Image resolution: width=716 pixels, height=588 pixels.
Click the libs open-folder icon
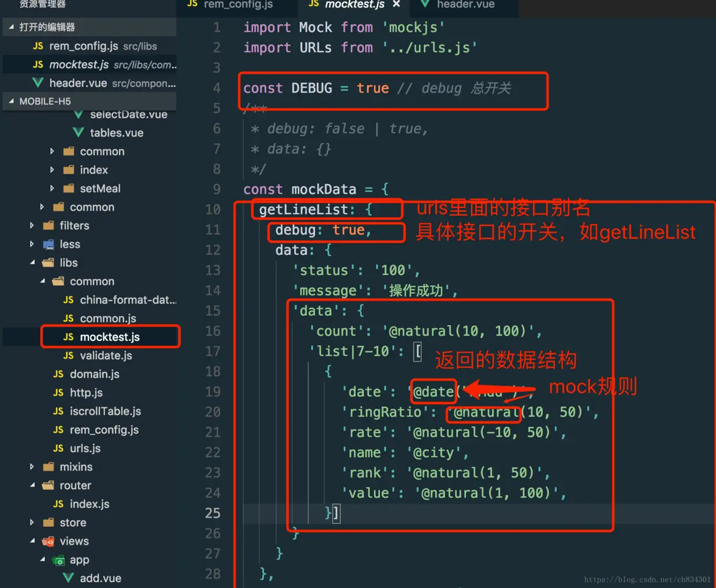49,263
